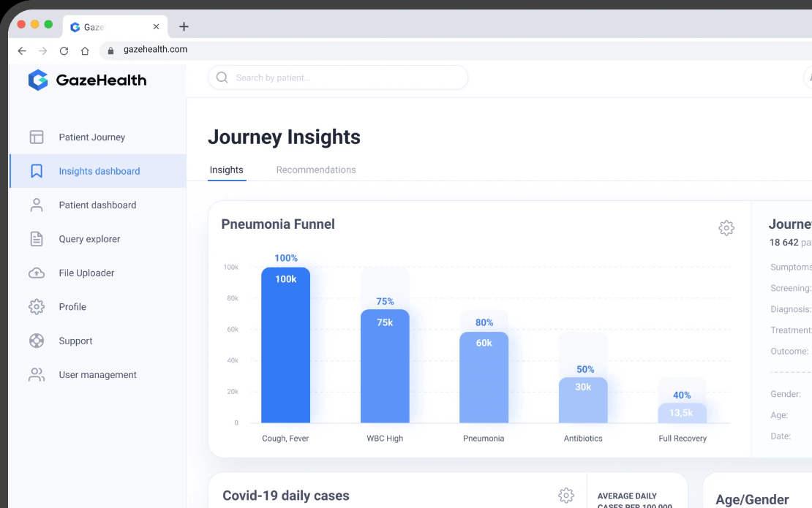The height and width of the screenshot is (508, 812).
Task: Open Patient dashboard menu item
Action: 98,205
